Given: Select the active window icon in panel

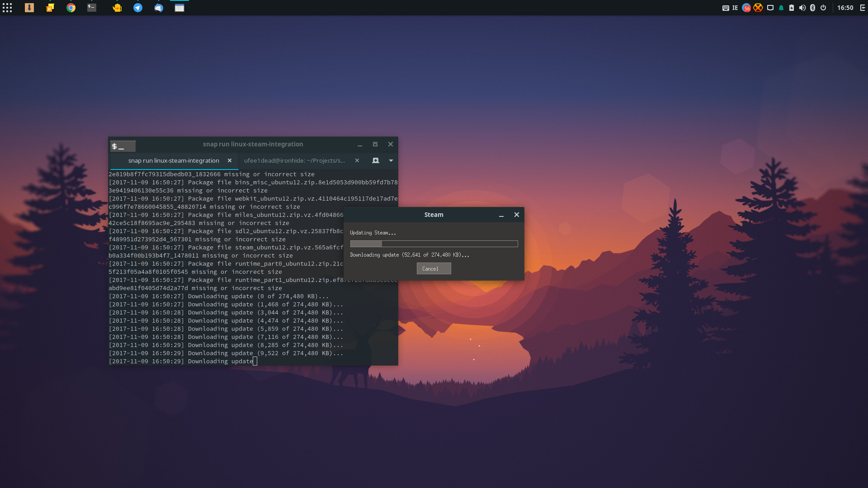Looking at the screenshot, I should [x=179, y=8].
